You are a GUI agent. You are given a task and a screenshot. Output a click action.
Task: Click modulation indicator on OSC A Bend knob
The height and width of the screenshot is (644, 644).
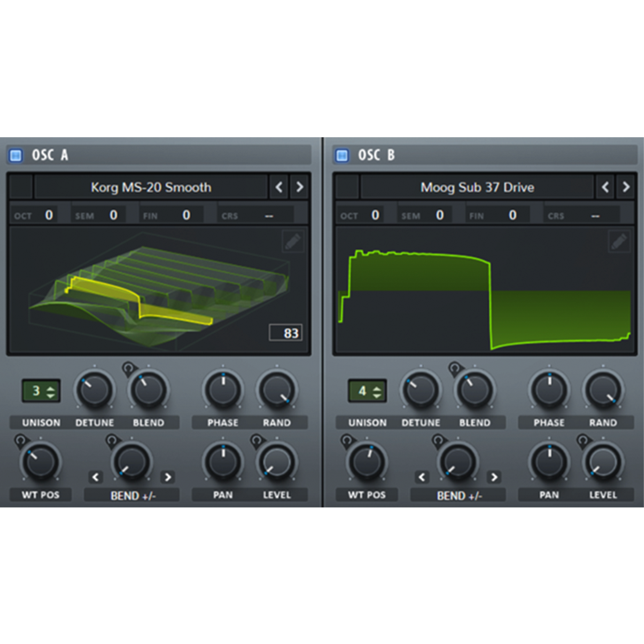tap(112, 441)
